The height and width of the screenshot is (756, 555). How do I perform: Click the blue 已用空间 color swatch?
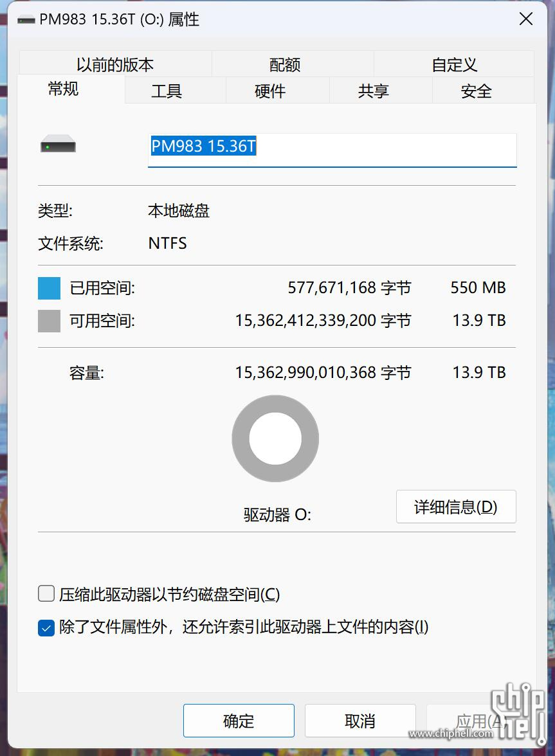point(49,288)
